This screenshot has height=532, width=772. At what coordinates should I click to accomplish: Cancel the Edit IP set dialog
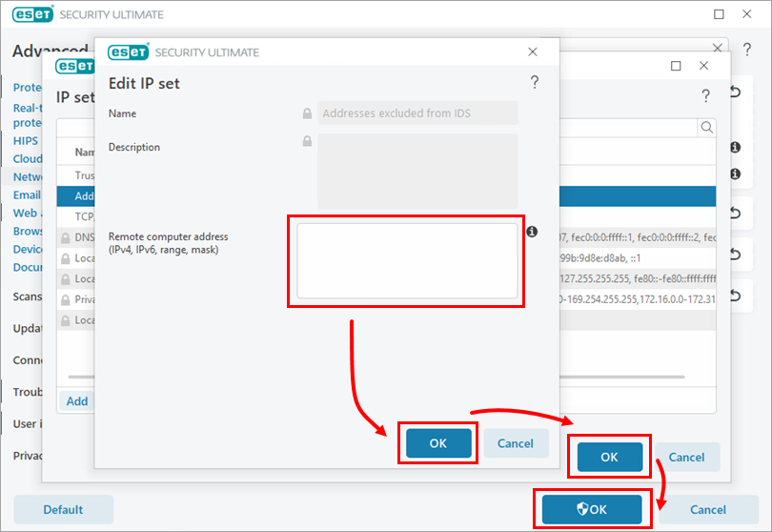pos(516,443)
